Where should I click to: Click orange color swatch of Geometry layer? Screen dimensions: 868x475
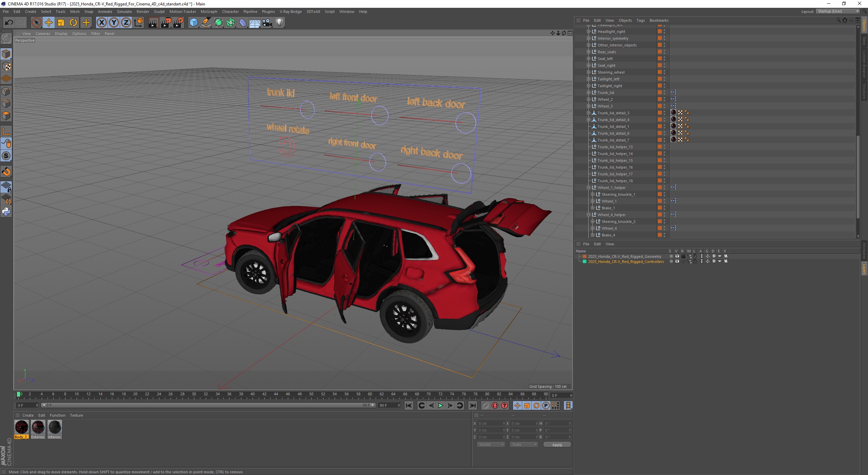pyautogui.click(x=585, y=256)
